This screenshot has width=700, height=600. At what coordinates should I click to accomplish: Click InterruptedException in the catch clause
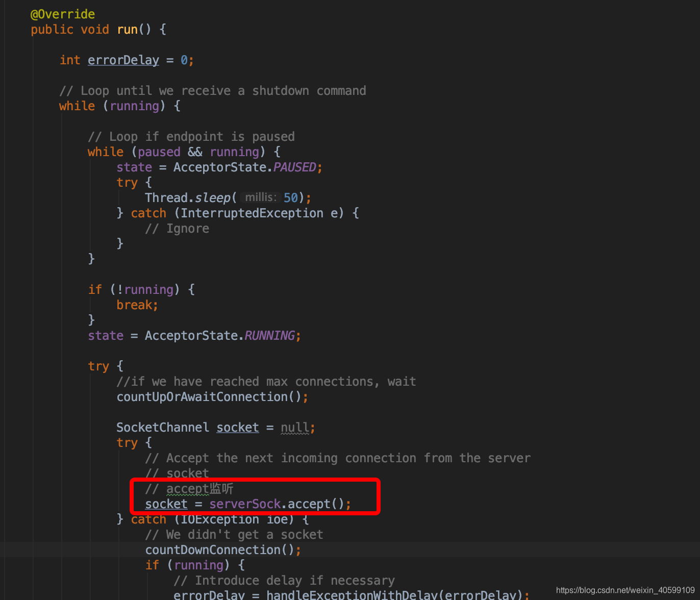click(x=252, y=213)
